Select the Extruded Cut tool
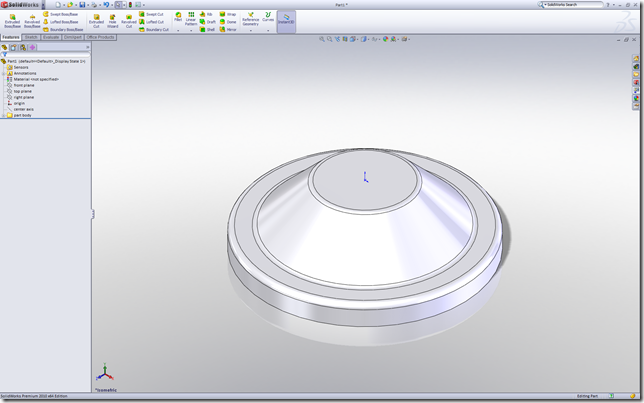Image resolution: width=644 pixels, height=403 pixels. 96,21
